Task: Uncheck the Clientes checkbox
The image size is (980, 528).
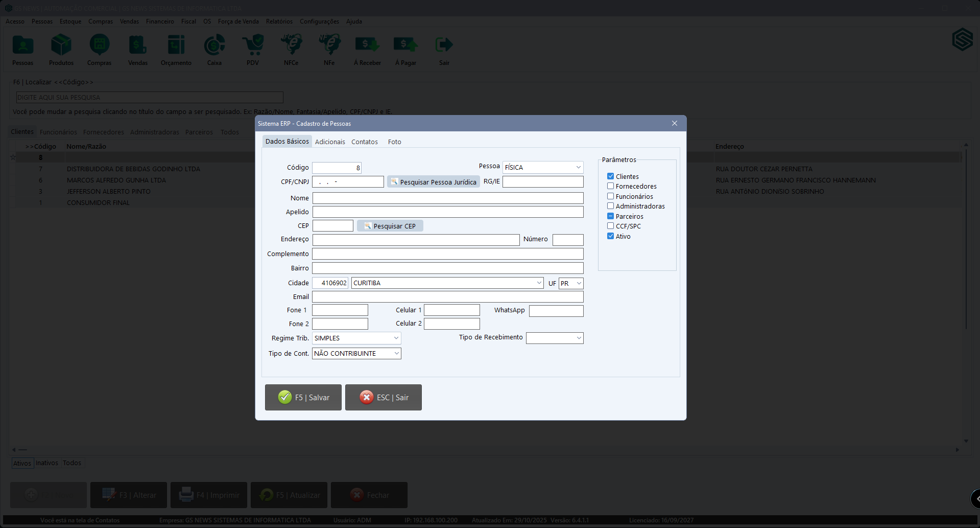Action: tap(610, 176)
